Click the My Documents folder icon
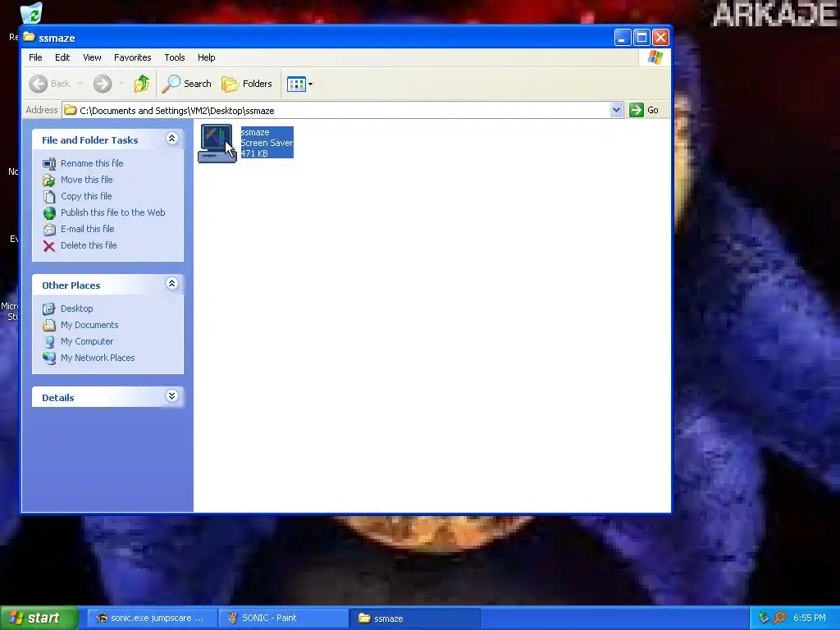The width and height of the screenshot is (840, 630). (x=49, y=325)
